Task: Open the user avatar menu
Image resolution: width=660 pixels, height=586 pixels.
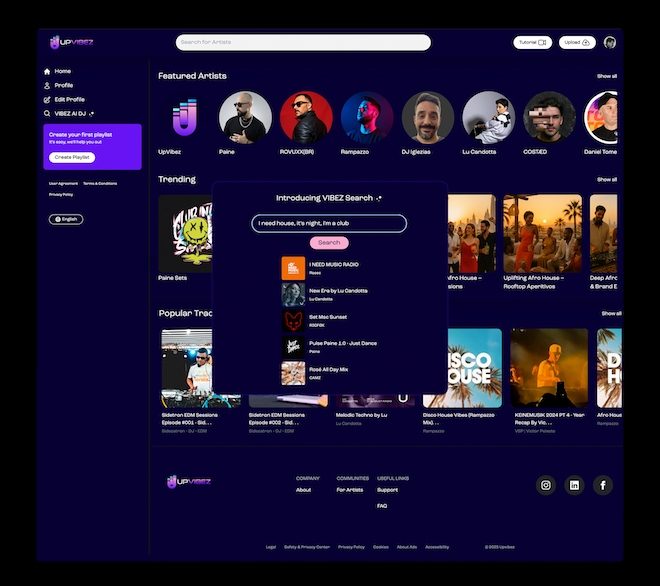Action: [x=609, y=43]
